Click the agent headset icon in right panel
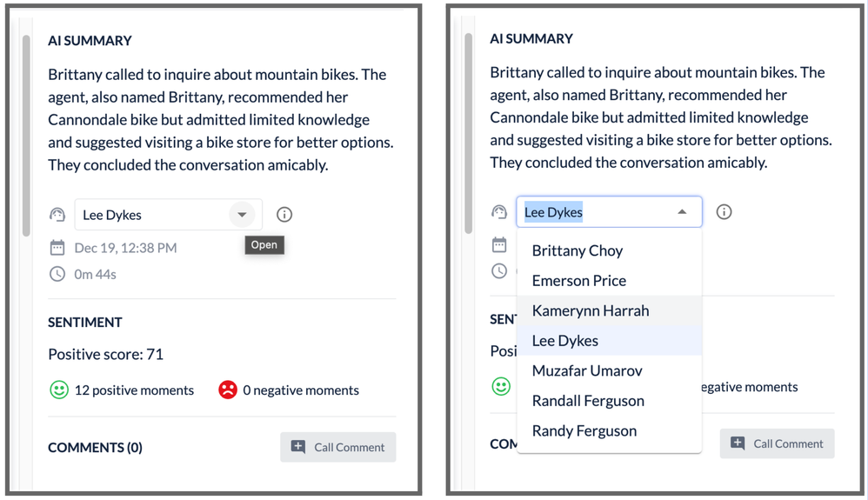This screenshot has height=500, width=868. click(499, 212)
